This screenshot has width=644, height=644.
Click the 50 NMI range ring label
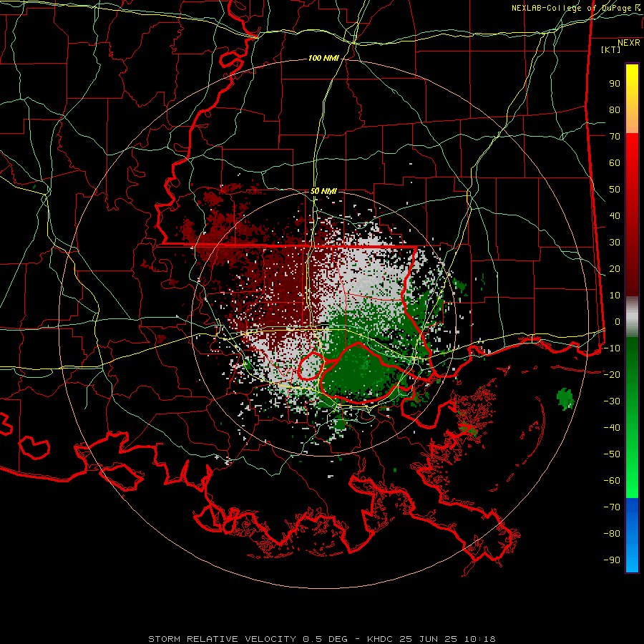pyautogui.click(x=323, y=191)
